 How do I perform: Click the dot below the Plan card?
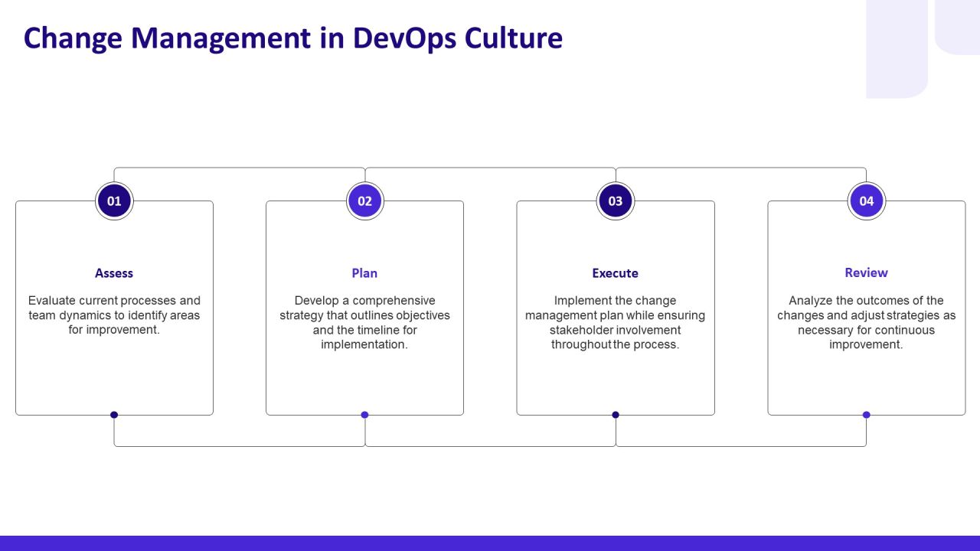(x=365, y=415)
